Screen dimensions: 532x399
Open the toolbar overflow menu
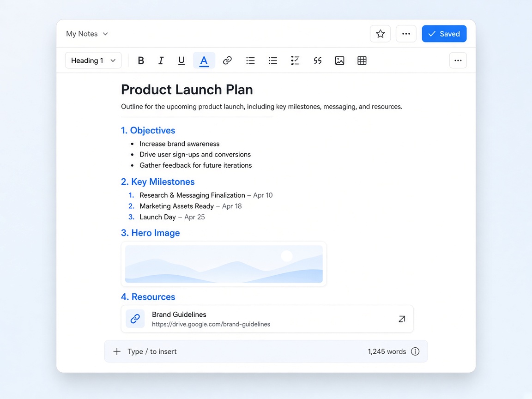458,60
